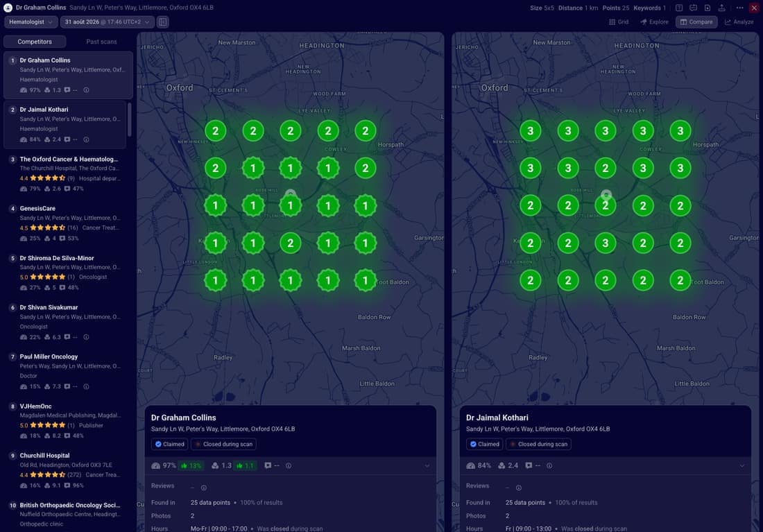The image size is (763, 532).
Task: Open the help icon in top toolbar
Action: pyautogui.click(x=679, y=8)
